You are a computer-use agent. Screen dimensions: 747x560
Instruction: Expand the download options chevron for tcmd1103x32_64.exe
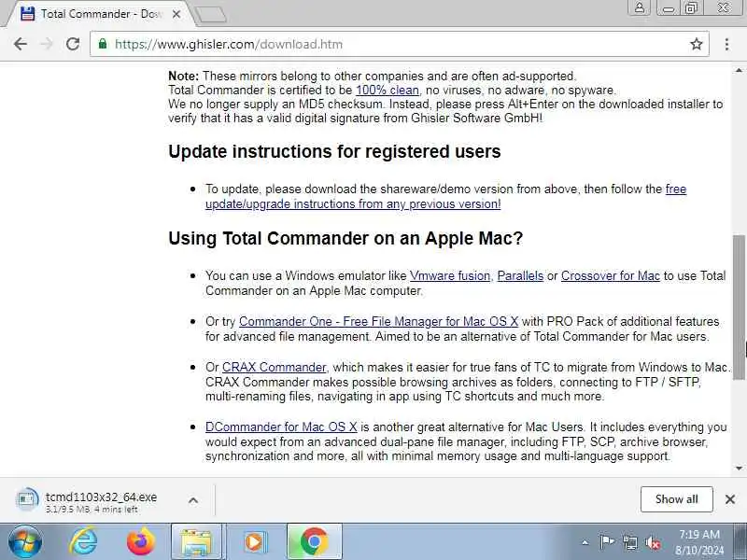[x=193, y=500]
